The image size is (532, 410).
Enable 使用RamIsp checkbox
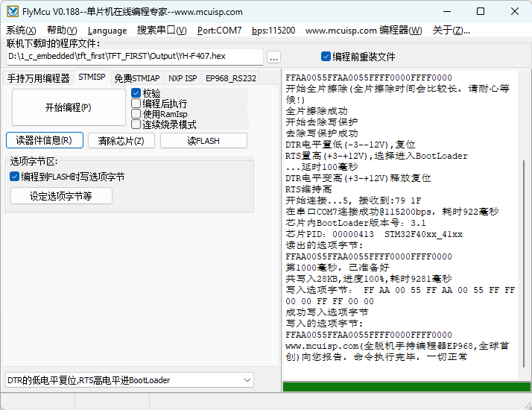[x=136, y=114]
